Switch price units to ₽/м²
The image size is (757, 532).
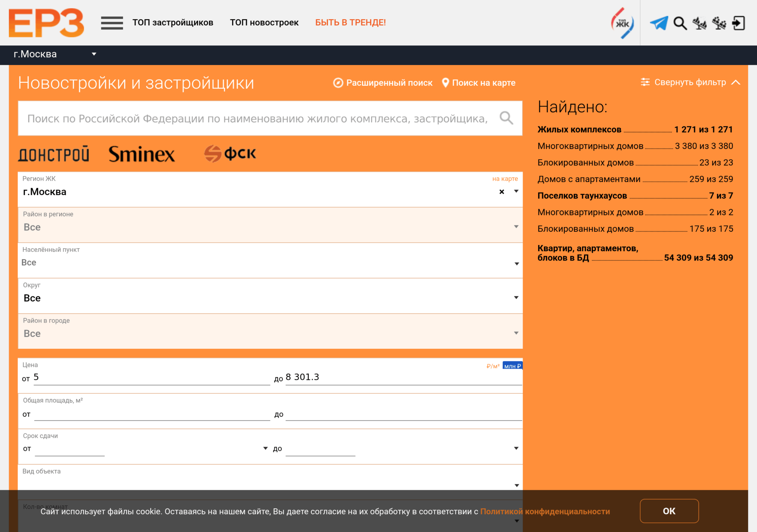pos(493,366)
